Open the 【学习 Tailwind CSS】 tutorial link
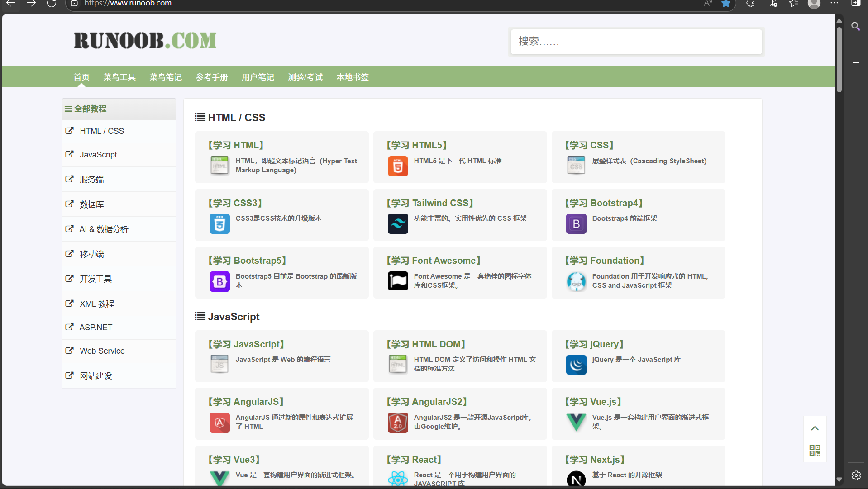Image resolution: width=868 pixels, height=489 pixels. [x=430, y=203]
